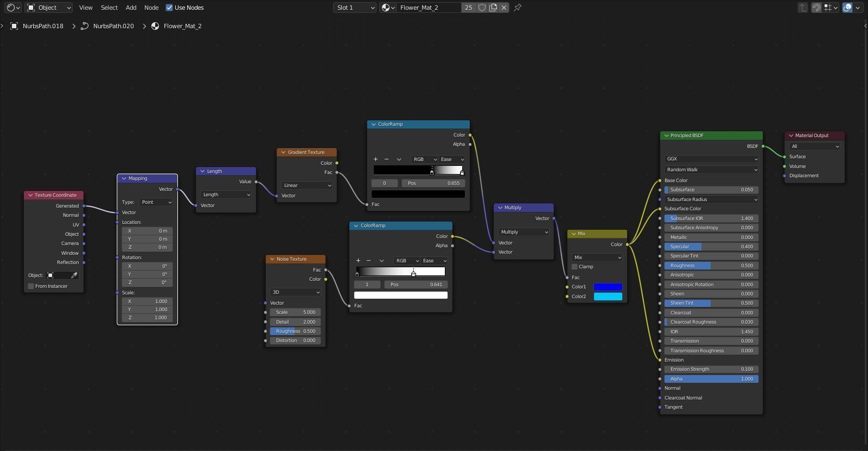Enable Clamp in the Mix node

tap(575, 267)
